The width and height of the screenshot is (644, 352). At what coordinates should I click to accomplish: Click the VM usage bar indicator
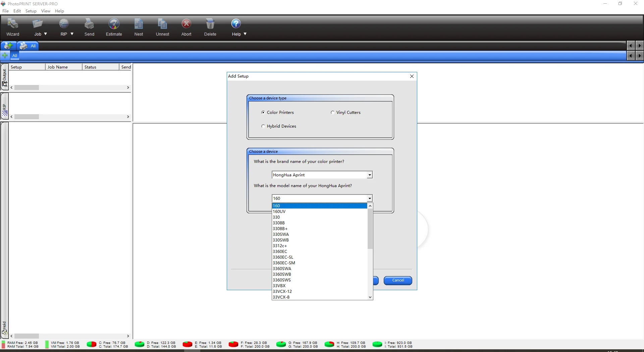[x=47, y=345]
